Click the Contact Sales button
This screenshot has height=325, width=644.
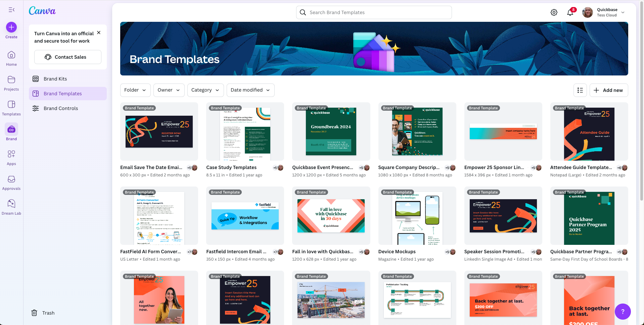(x=68, y=57)
